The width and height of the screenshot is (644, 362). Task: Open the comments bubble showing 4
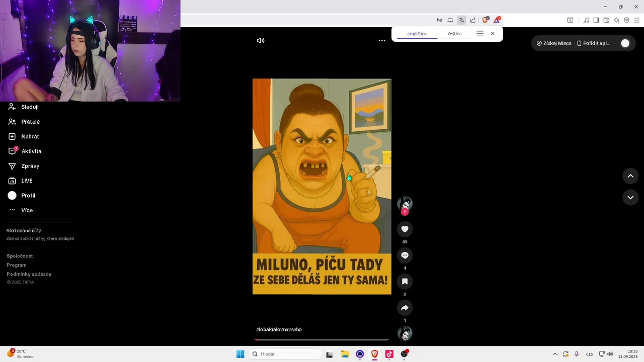coord(405,255)
